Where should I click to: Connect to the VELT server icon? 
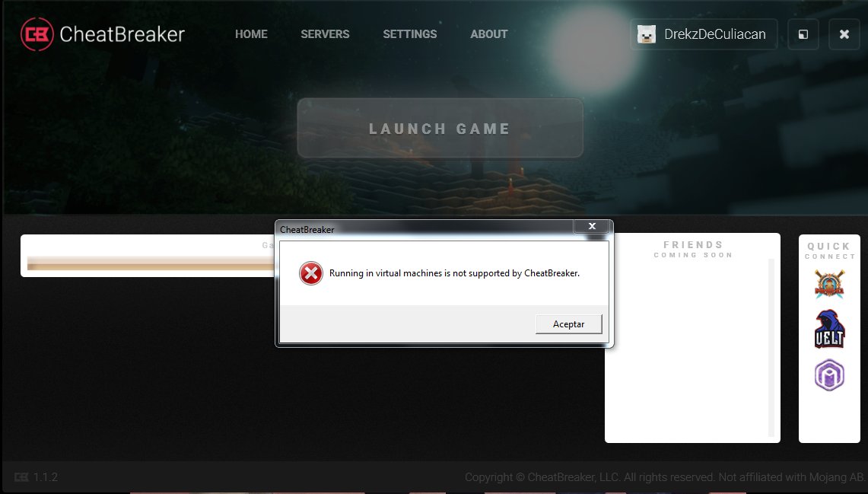tap(829, 329)
